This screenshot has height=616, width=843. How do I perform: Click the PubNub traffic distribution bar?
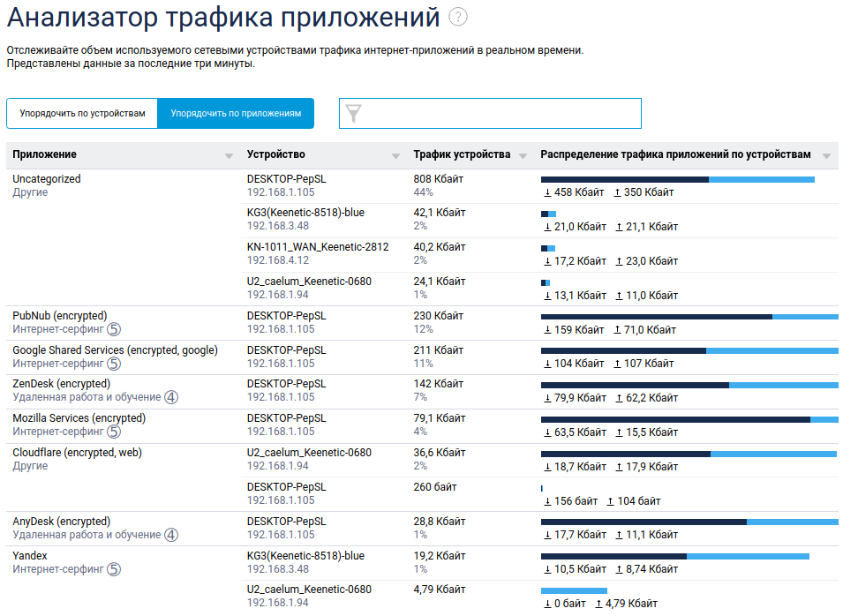tap(689, 317)
